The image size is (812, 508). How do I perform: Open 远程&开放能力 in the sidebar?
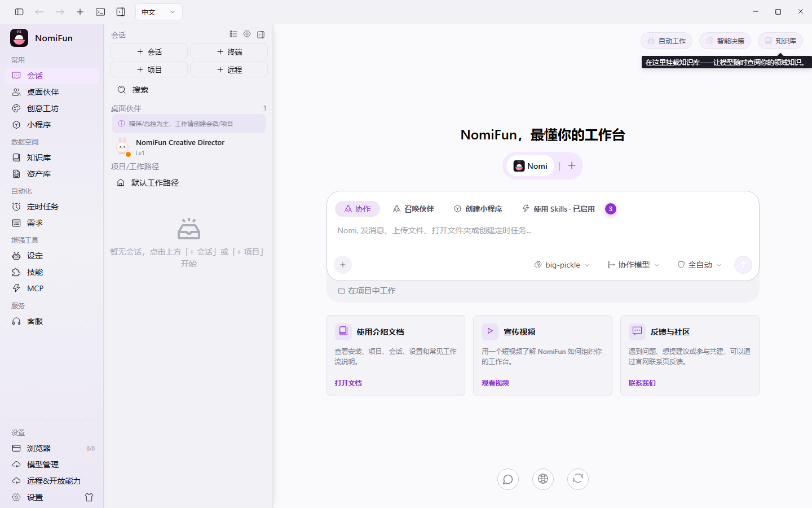pyautogui.click(x=52, y=481)
